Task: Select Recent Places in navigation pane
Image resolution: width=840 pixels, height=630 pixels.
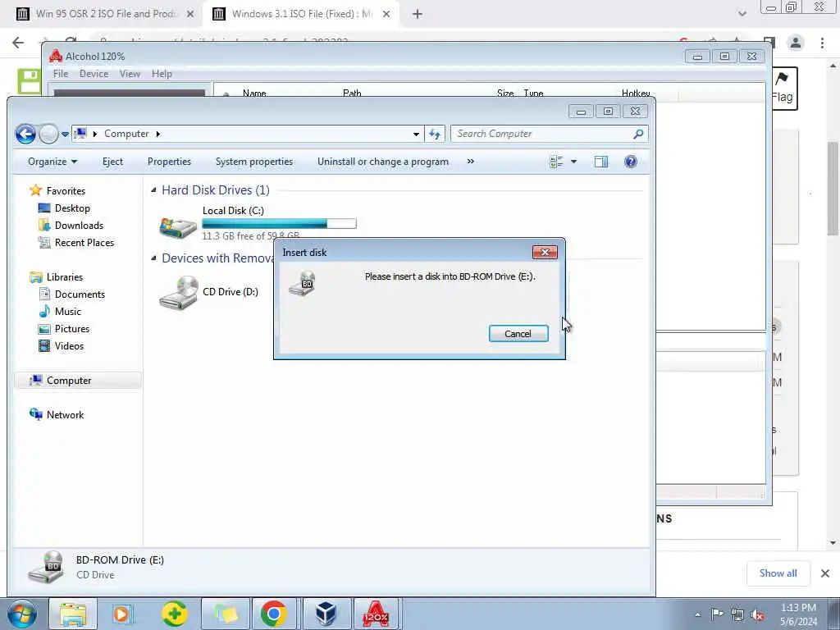Action: pos(84,242)
